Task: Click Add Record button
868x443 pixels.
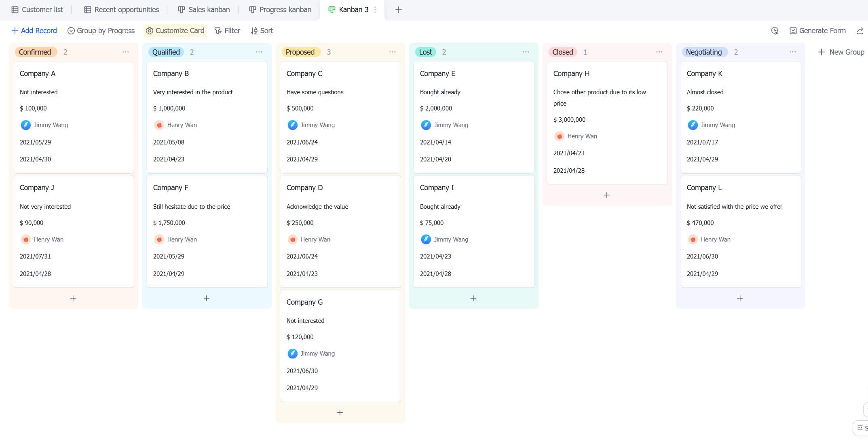Action: point(34,31)
